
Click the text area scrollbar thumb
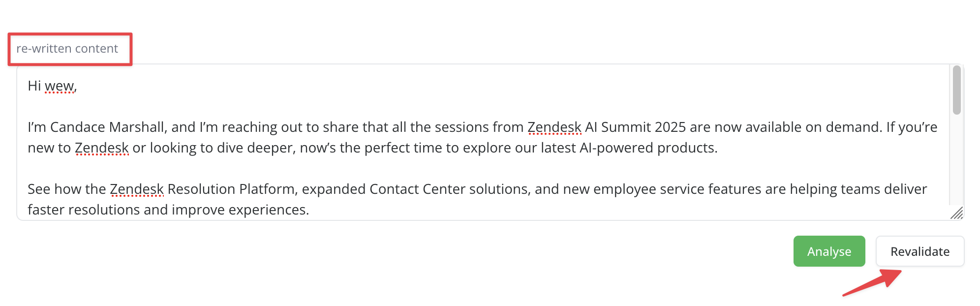tap(956, 90)
